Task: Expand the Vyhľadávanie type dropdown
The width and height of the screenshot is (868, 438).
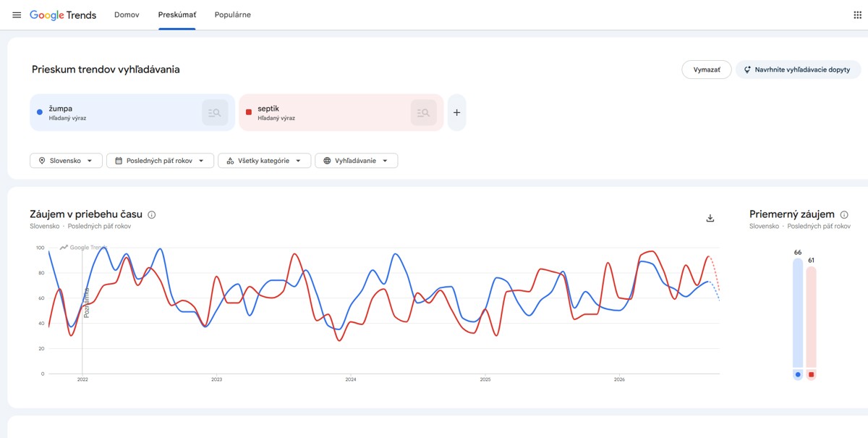Action: pyautogui.click(x=356, y=161)
